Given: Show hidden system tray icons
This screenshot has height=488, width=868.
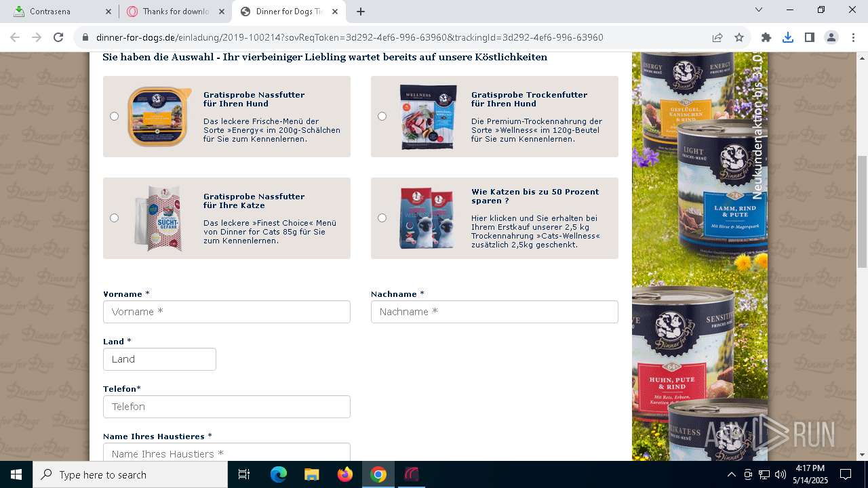Looking at the screenshot, I should tap(732, 474).
